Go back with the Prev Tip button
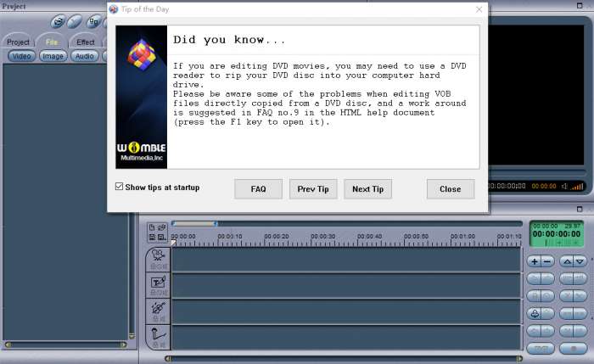Image resolution: width=594 pixels, height=364 pixels. pyautogui.click(x=313, y=189)
